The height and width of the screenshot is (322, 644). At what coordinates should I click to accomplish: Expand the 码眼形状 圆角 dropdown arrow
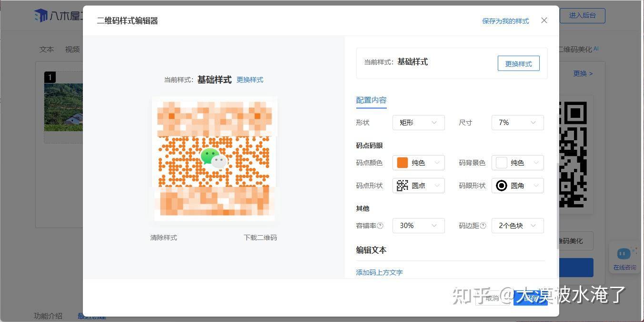(x=536, y=186)
